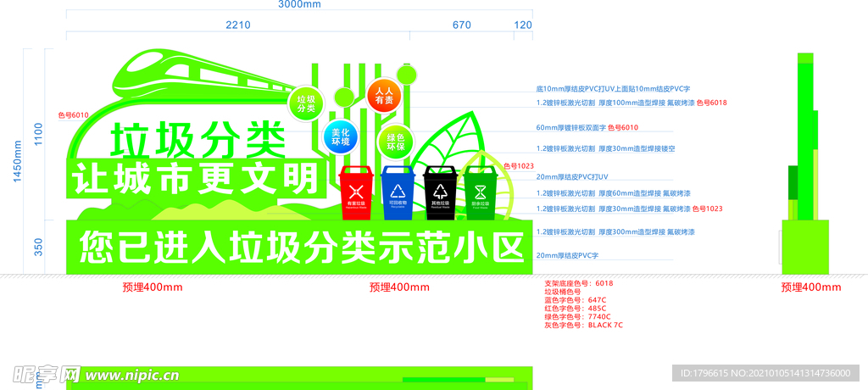Click the 厚度300mm造型焊接 spec line
Image resolution: width=868 pixels, height=390 pixels.
tap(615, 231)
